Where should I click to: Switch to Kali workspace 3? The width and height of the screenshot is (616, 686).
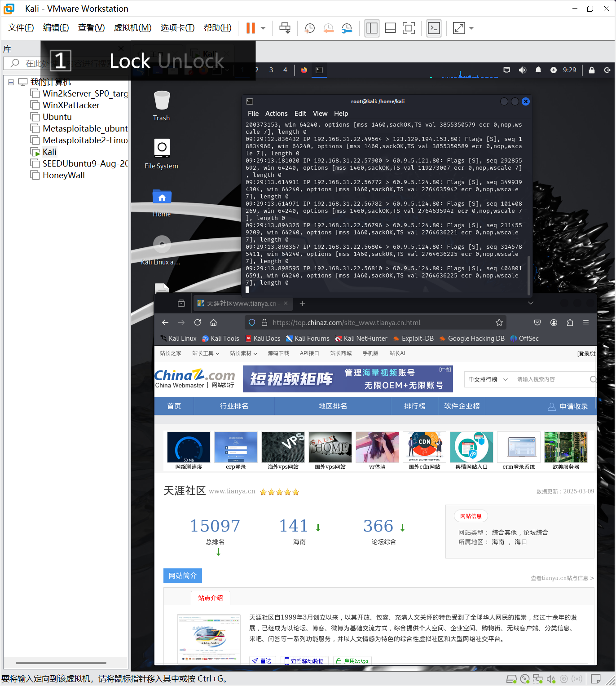pos(271,70)
